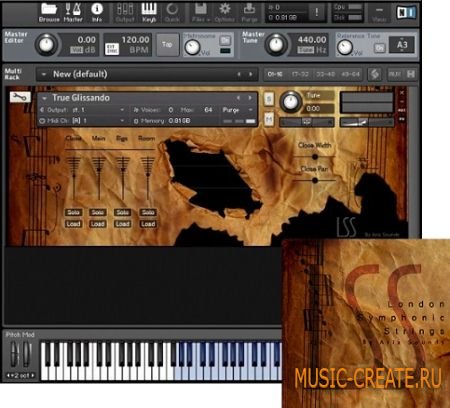Open the New (default) multi dropdown arrow
Viewport: 450px width, 408px height.
pos(44,74)
